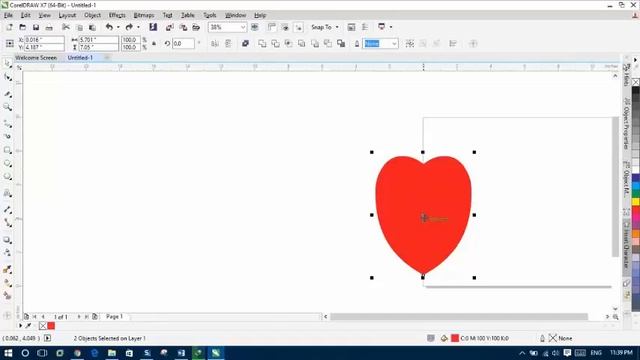640x360 pixels.
Task: Open the zoom levels dropdown
Action: tap(243, 27)
